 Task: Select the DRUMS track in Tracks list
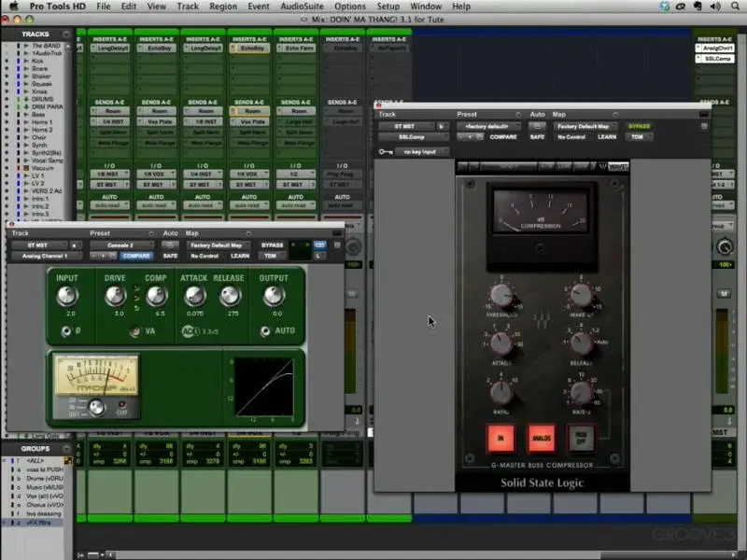(42, 99)
